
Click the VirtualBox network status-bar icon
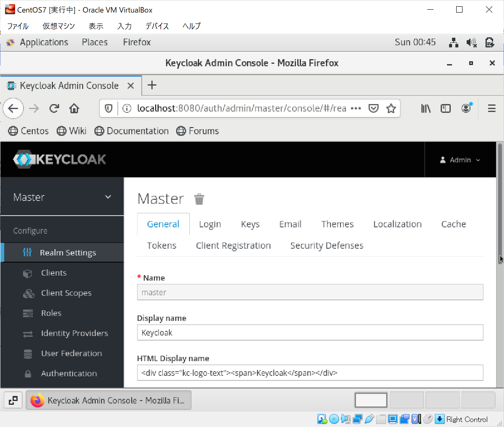pos(357,419)
